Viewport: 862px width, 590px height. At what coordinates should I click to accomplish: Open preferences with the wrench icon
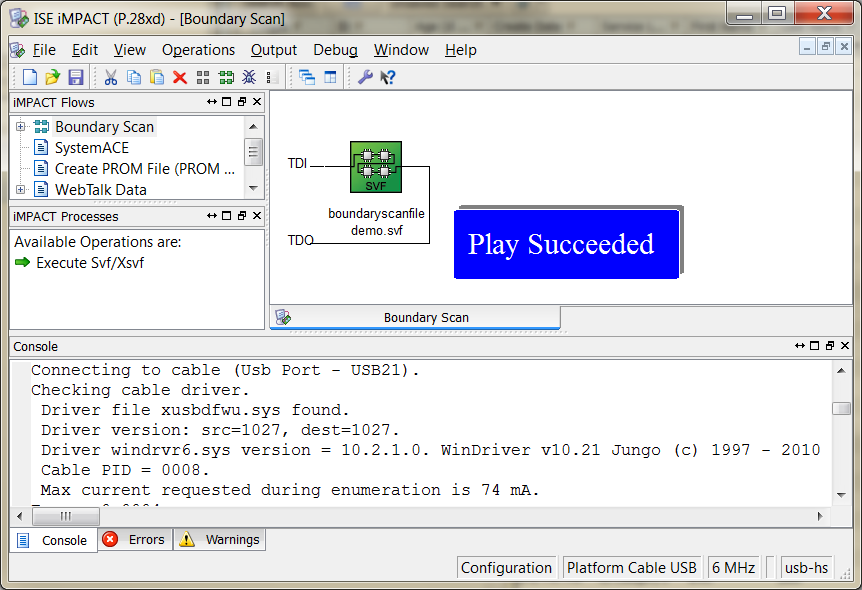(x=365, y=77)
